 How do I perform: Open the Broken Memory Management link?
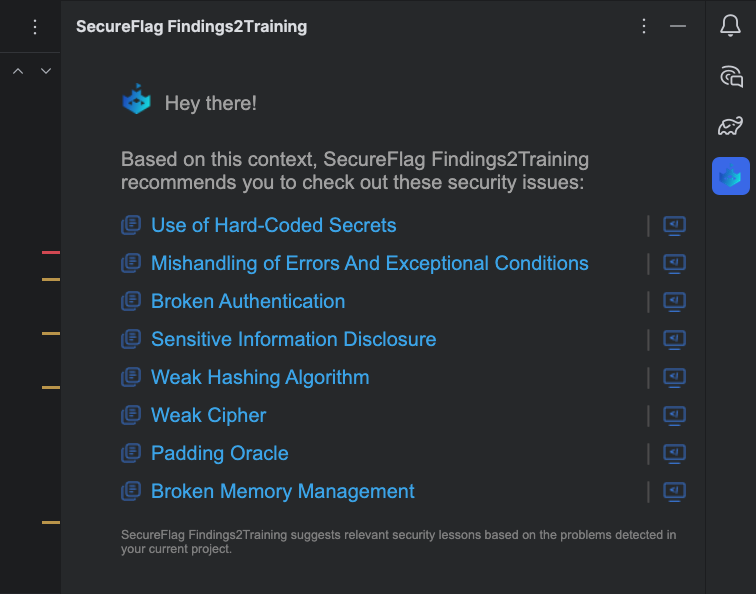point(282,492)
